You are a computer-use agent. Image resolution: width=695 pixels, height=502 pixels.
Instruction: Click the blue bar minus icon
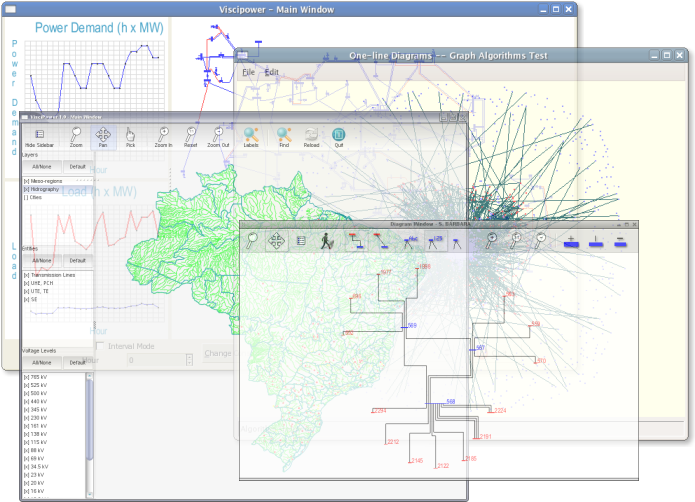(x=620, y=241)
